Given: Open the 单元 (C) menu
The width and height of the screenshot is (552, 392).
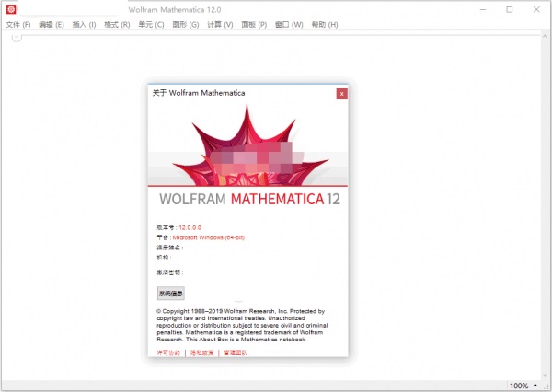Looking at the screenshot, I should point(151,24).
